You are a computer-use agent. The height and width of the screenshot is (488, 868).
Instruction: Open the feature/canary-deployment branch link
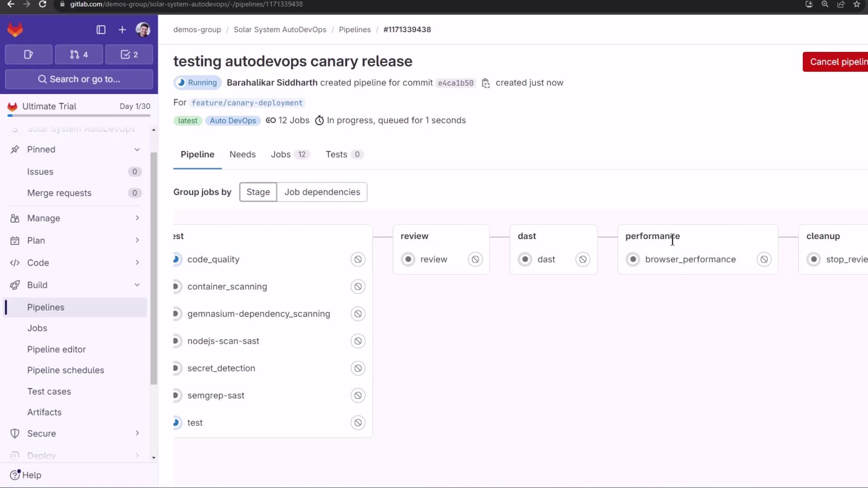click(247, 103)
